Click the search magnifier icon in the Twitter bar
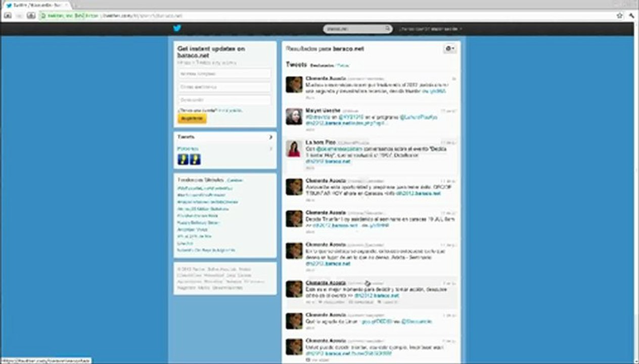The image size is (639, 364). [388, 29]
